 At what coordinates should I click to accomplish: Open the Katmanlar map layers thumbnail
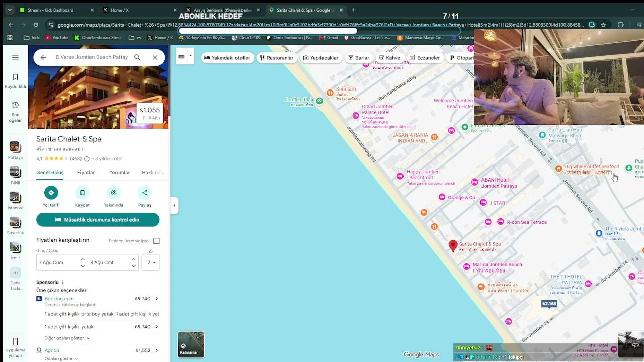click(x=191, y=344)
